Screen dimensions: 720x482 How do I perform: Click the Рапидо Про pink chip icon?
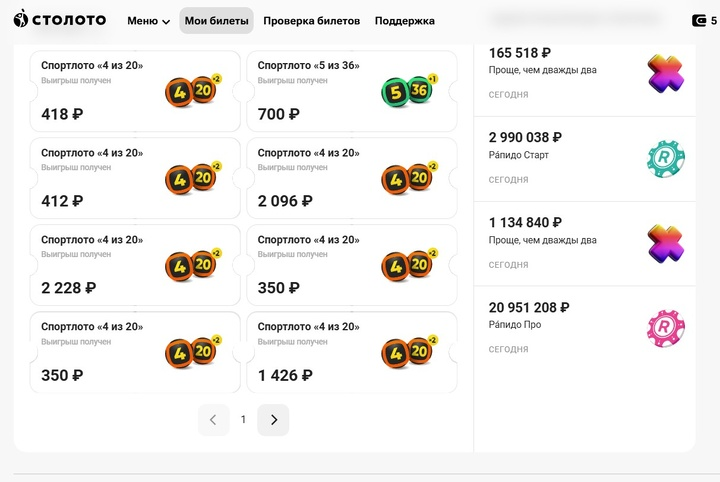point(665,328)
